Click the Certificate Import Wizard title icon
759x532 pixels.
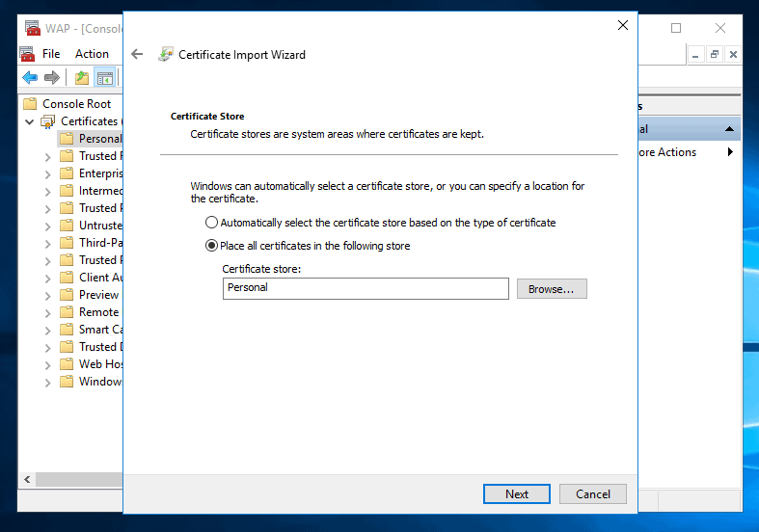pyautogui.click(x=166, y=54)
